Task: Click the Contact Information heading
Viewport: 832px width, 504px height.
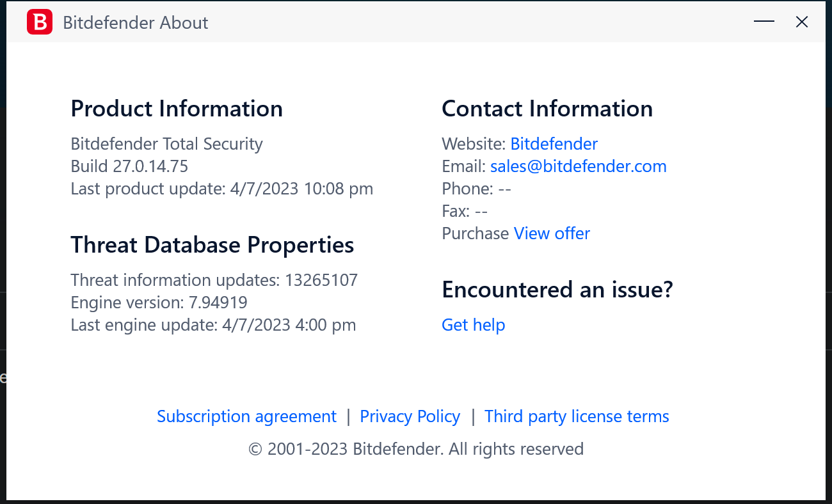Action: (547, 109)
